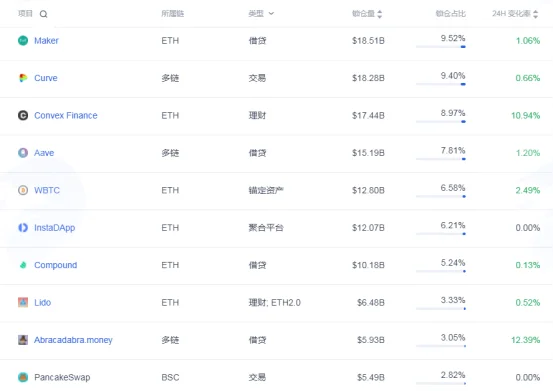
Task: Sort by the 锁仓量 column arrows
Action: tap(379, 14)
